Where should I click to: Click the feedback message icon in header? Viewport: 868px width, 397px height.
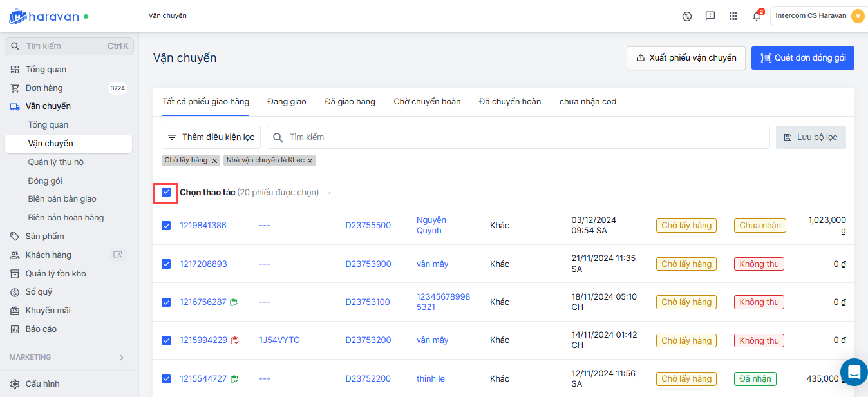(x=710, y=16)
